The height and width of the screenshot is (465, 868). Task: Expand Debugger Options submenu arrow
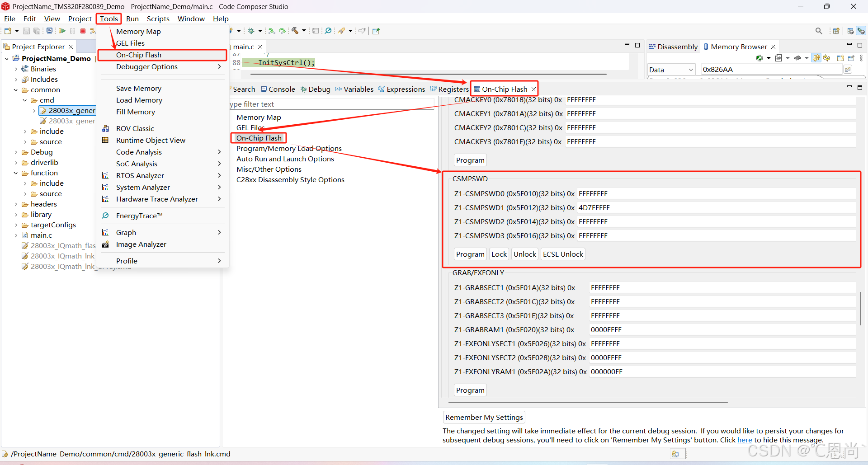tap(219, 66)
